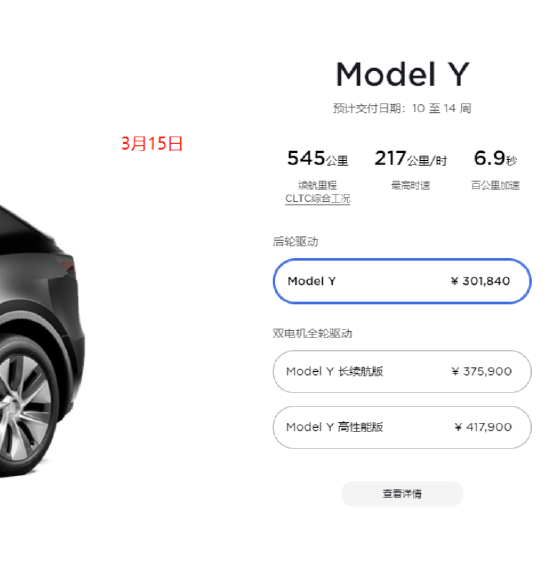The width and height of the screenshot is (550, 579).
Task: Click the black car preview image
Action: [41, 342]
